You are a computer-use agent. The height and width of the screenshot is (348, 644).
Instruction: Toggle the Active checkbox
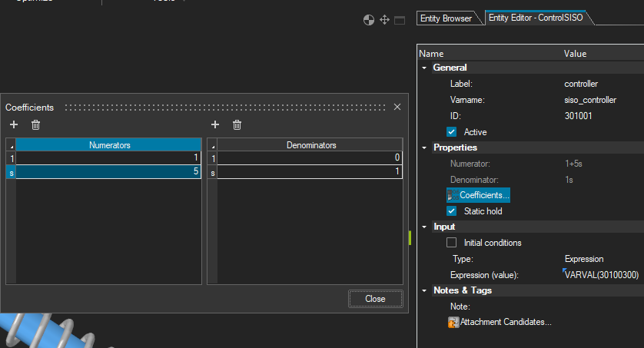(451, 131)
